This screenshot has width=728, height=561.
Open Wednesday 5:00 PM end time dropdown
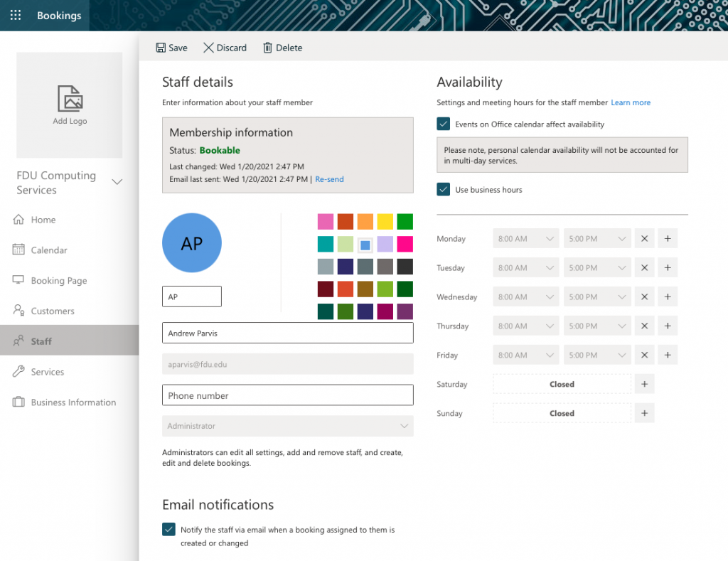tap(597, 296)
